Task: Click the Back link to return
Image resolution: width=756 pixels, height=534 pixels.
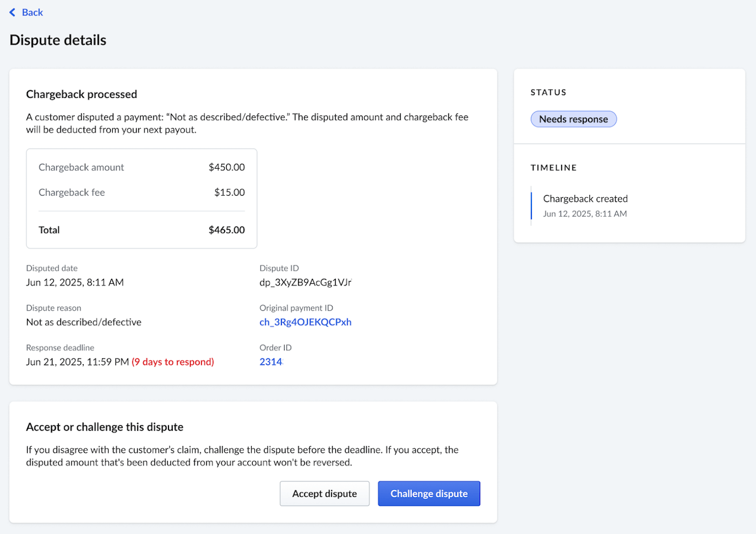Action: pyautogui.click(x=32, y=12)
